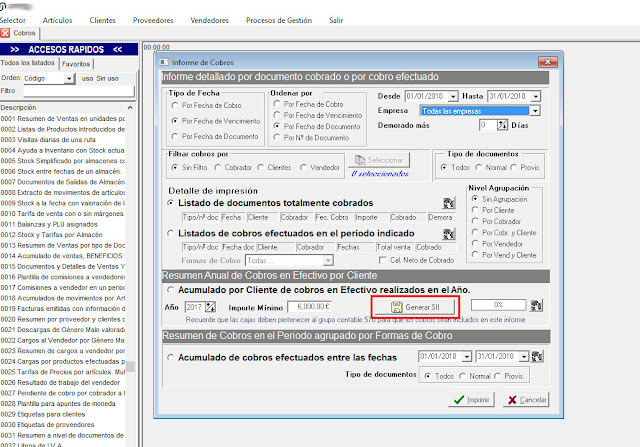Open the Desde date picker dropdown
The height and width of the screenshot is (447, 640).
(451, 95)
